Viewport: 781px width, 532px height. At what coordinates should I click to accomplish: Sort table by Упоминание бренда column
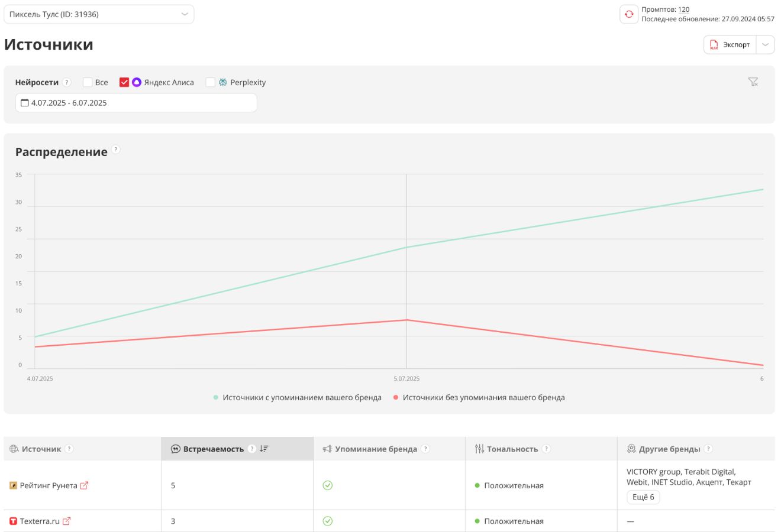tap(376, 449)
